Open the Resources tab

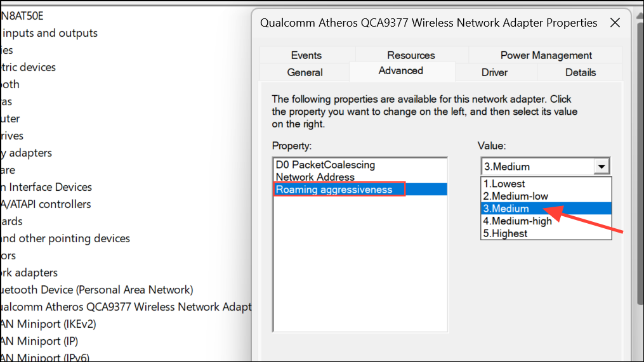(411, 55)
